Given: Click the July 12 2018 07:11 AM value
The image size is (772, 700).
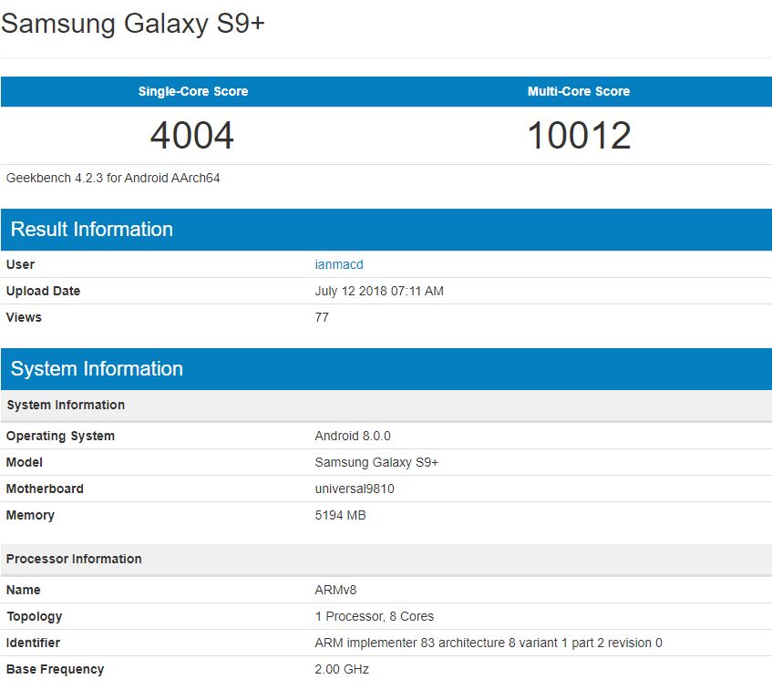Looking at the screenshot, I should pos(379,291).
